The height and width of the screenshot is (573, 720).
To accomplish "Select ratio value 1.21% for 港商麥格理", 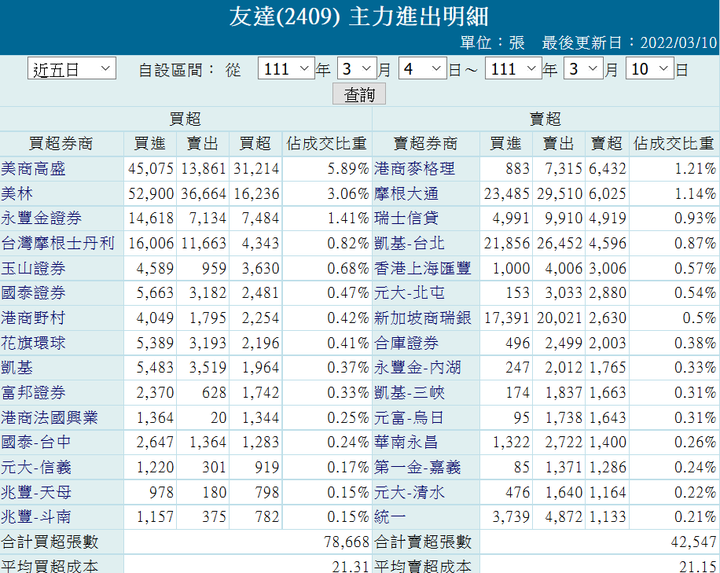I will [x=695, y=169].
